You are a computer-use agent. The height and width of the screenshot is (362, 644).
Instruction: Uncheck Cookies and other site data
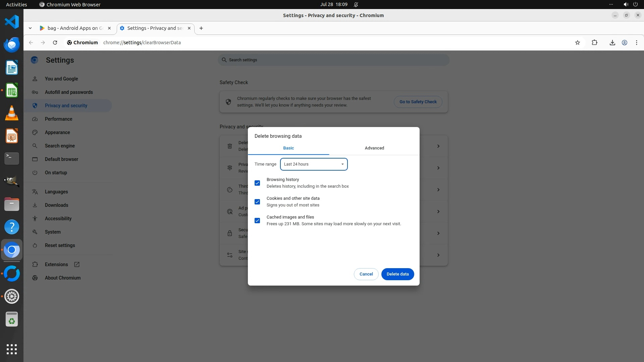click(257, 202)
